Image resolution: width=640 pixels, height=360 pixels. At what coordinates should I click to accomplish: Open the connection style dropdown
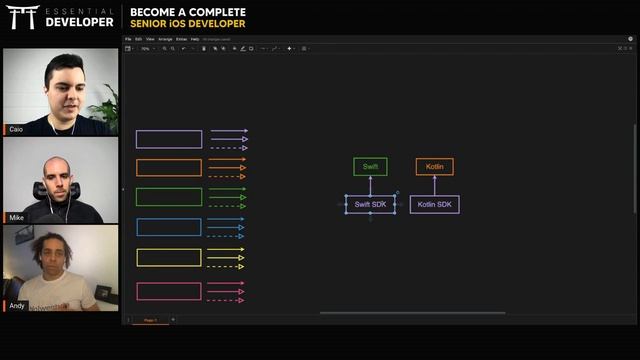pyautogui.click(x=263, y=49)
